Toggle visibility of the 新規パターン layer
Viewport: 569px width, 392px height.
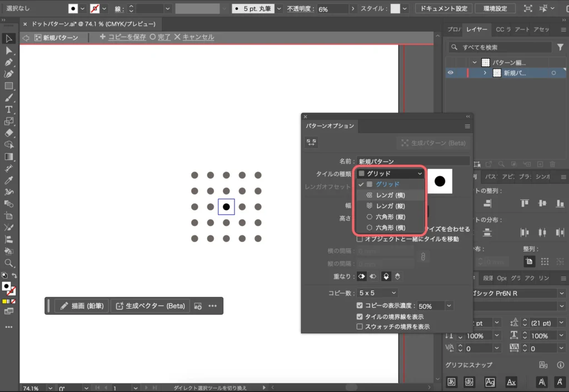tap(451, 73)
